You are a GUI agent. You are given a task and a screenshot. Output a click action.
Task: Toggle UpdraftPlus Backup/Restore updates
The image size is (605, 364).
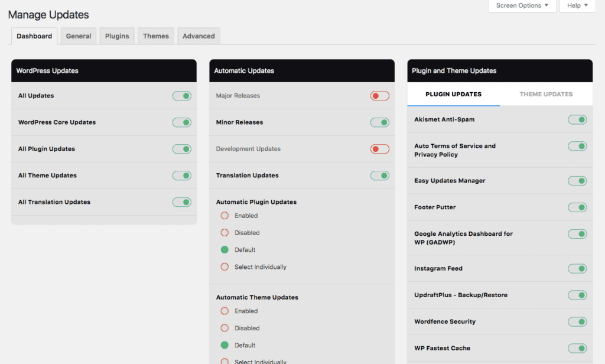pyautogui.click(x=577, y=295)
